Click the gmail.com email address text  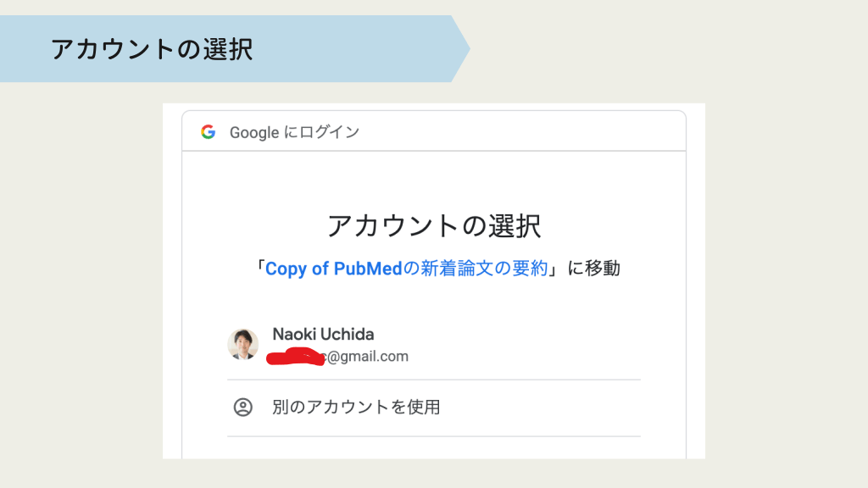368,357
